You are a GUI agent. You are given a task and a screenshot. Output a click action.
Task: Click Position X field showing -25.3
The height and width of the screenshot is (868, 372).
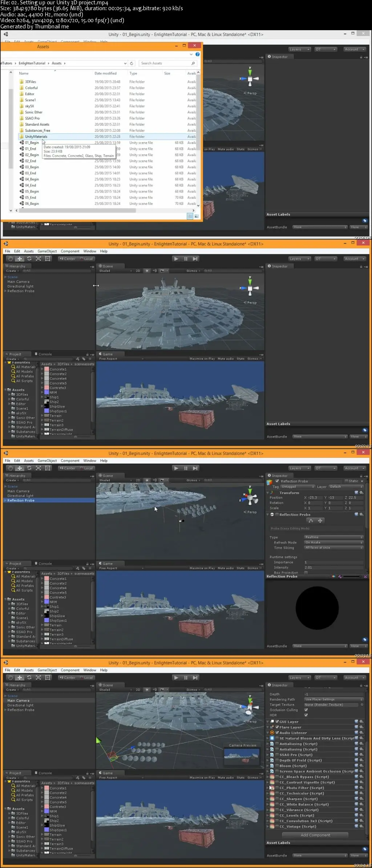315,497
